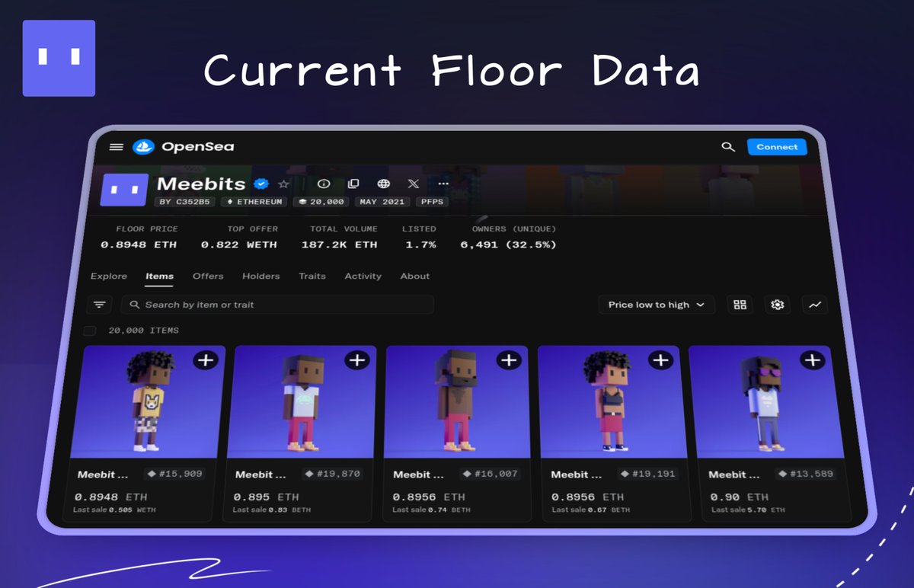Open the collection info icon

point(324,184)
